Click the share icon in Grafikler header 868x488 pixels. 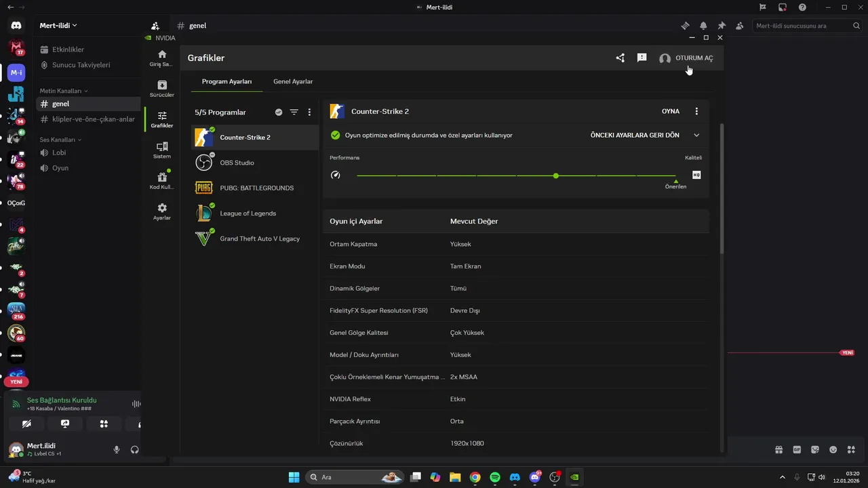click(620, 58)
